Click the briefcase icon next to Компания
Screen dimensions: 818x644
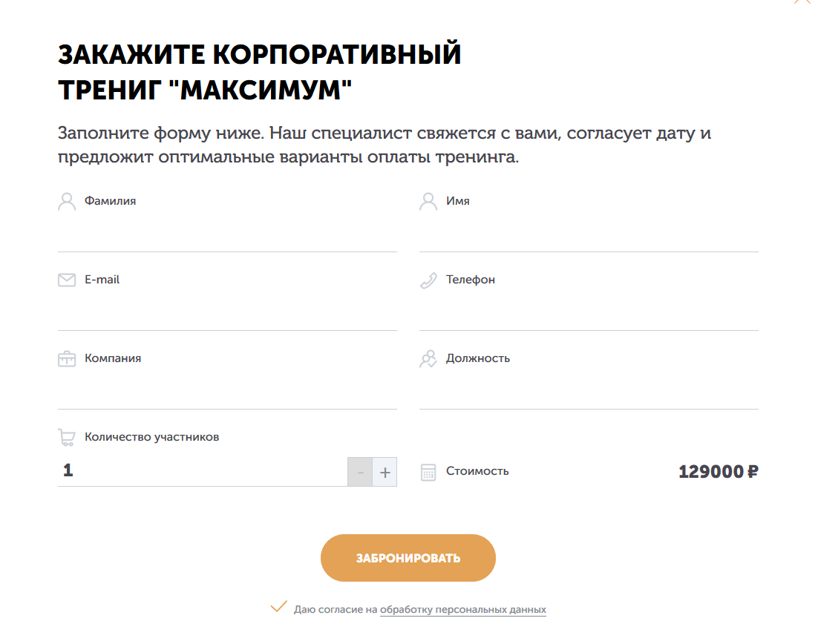(67, 359)
